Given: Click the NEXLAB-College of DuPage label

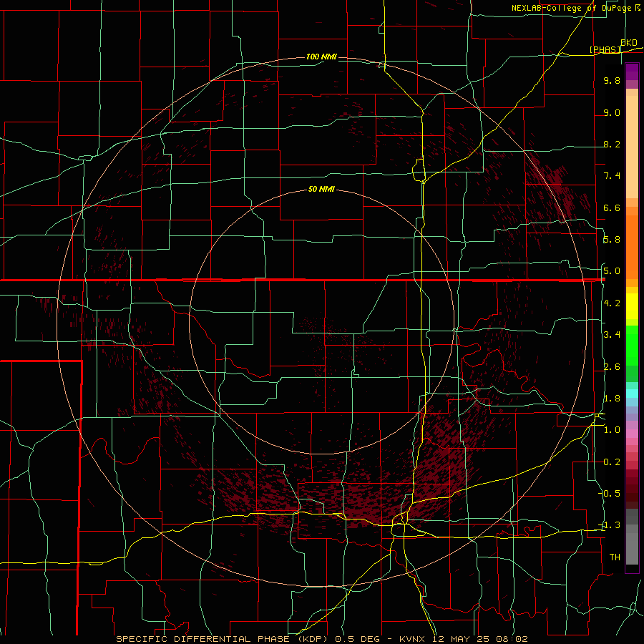Looking at the screenshot, I should (x=572, y=8).
